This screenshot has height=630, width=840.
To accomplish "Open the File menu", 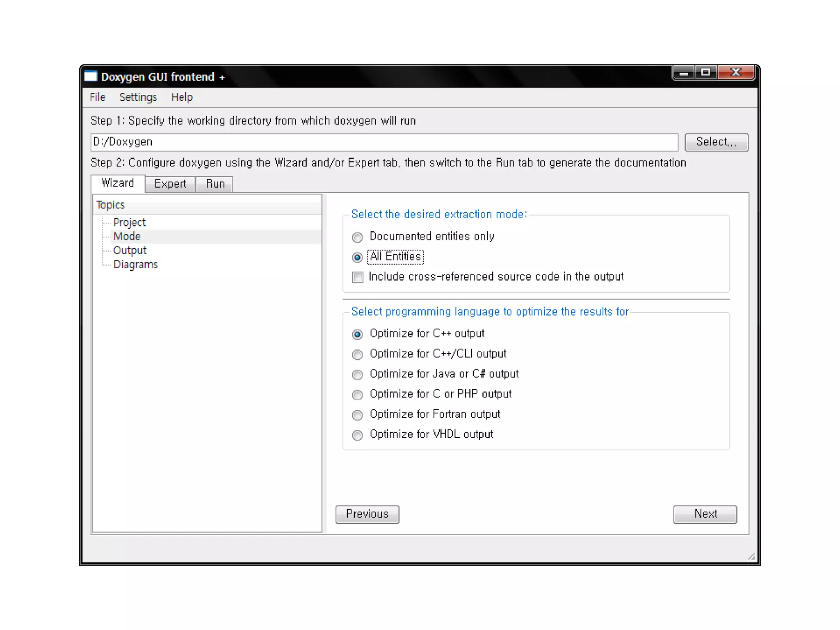I will pyautogui.click(x=98, y=97).
